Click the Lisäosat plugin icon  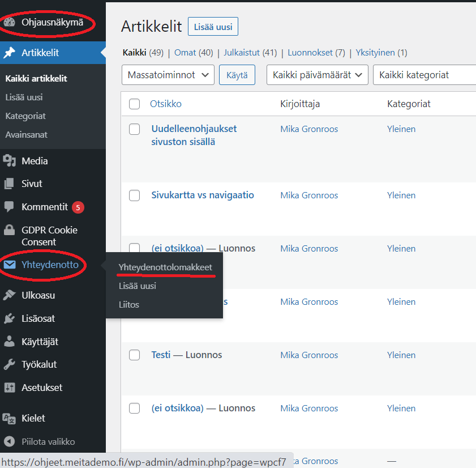tap(10, 318)
